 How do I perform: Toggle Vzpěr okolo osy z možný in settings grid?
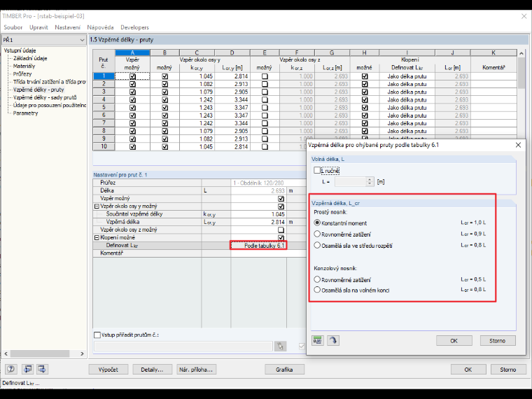tap(281, 230)
